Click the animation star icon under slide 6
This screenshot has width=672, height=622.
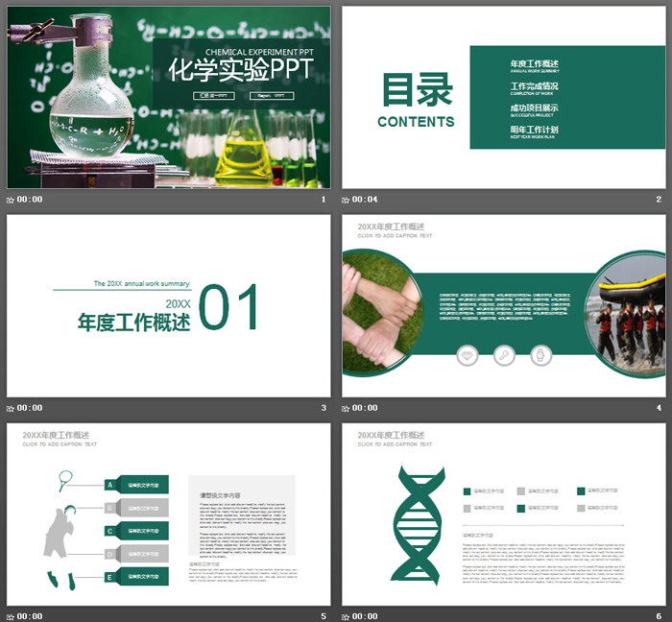346,617
